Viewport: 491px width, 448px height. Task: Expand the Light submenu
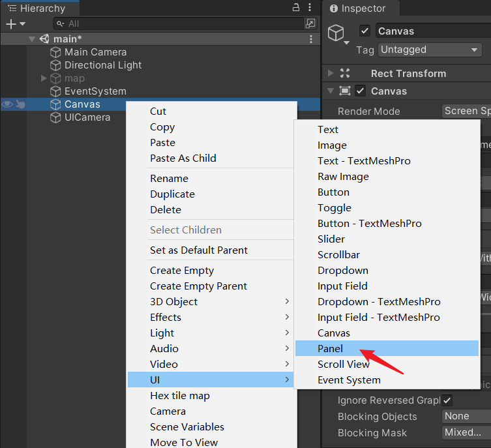pos(211,333)
